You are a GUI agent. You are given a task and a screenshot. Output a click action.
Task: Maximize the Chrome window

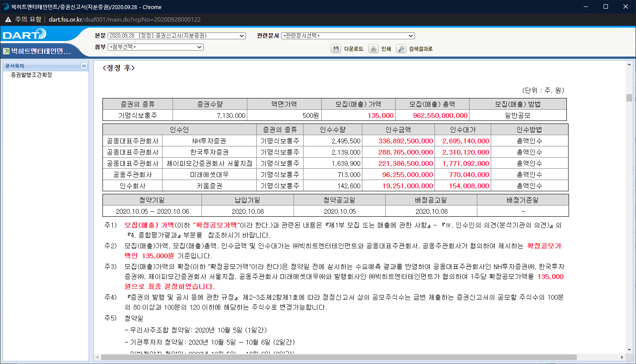pyautogui.click(x=606, y=6)
